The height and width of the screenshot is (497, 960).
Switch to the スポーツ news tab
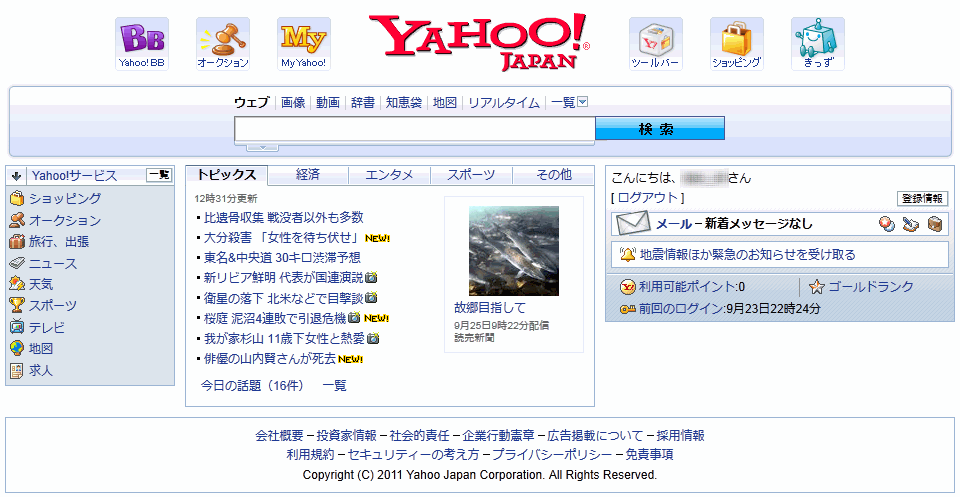471,175
